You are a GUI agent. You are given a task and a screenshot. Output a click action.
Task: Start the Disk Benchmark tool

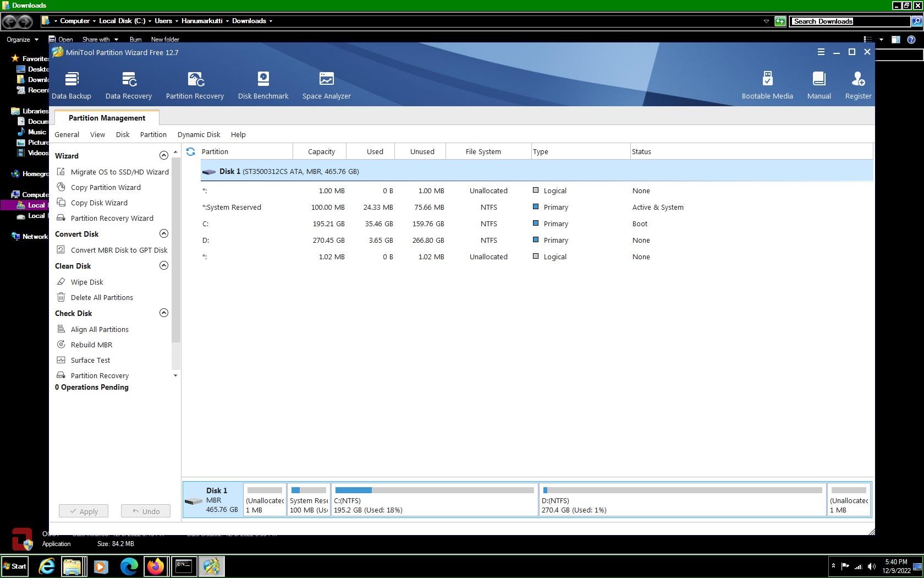[x=263, y=85]
